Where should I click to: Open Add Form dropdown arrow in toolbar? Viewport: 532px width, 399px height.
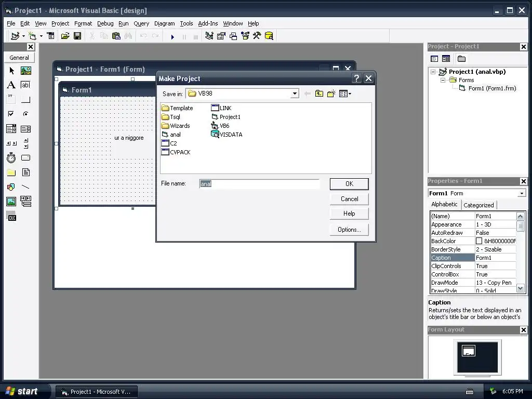(x=42, y=36)
